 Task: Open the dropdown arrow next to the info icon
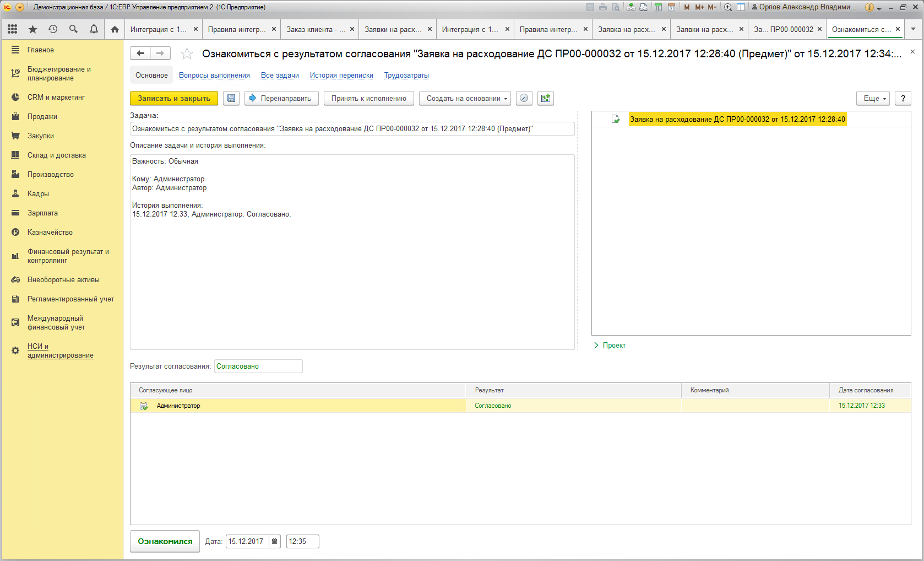tap(879, 8)
